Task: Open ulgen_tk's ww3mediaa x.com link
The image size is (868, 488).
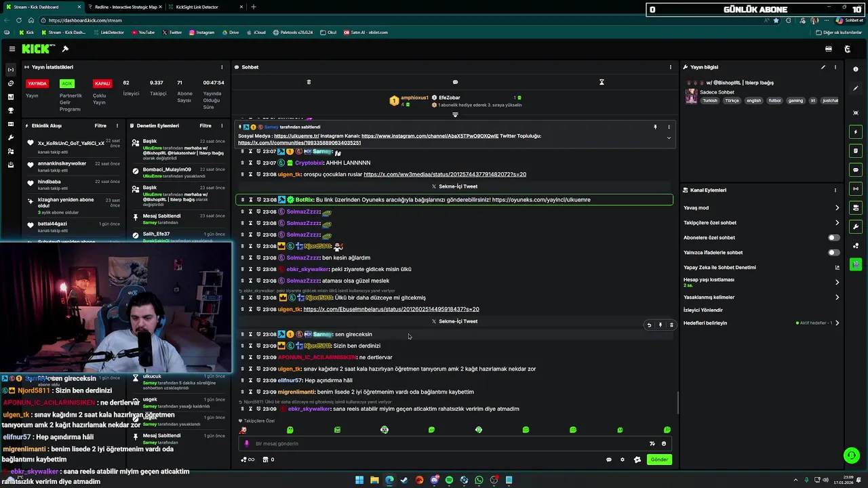Action: click(445, 175)
